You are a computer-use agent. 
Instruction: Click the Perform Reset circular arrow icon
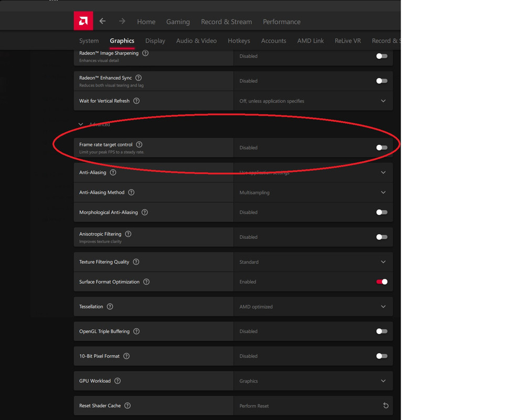[386, 405]
